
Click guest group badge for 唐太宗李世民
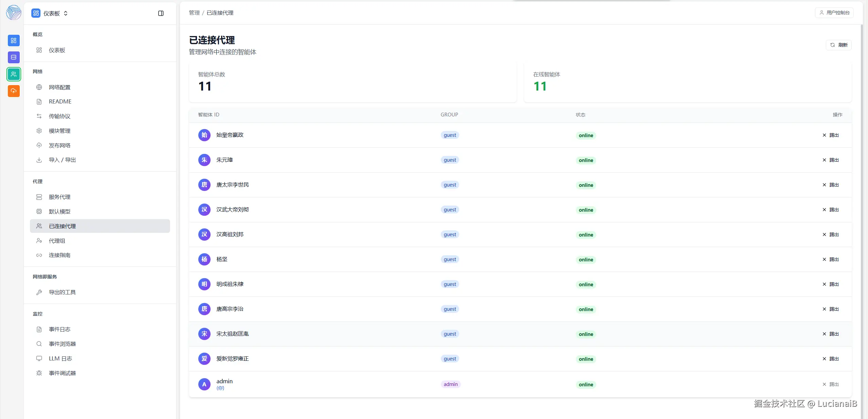[x=450, y=185]
